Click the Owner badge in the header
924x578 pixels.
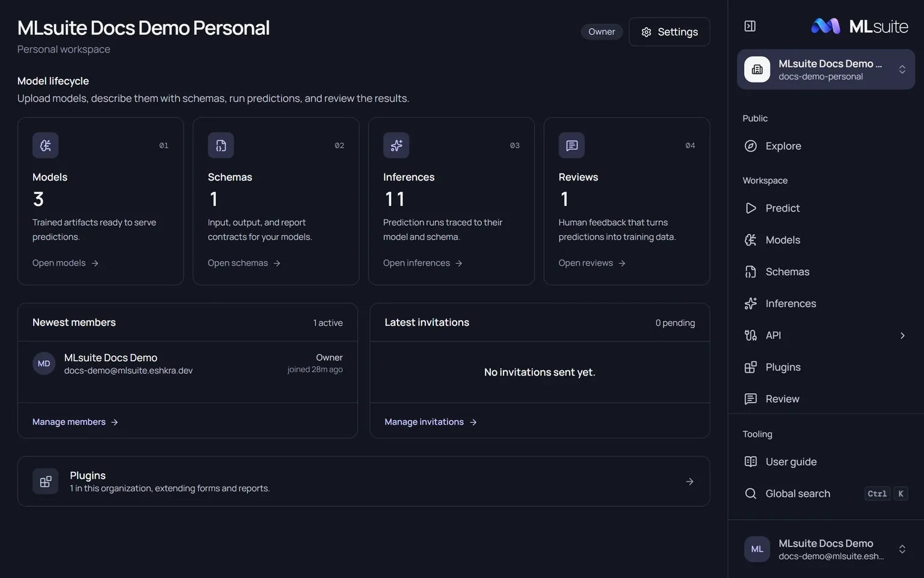(x=602, y=32)
